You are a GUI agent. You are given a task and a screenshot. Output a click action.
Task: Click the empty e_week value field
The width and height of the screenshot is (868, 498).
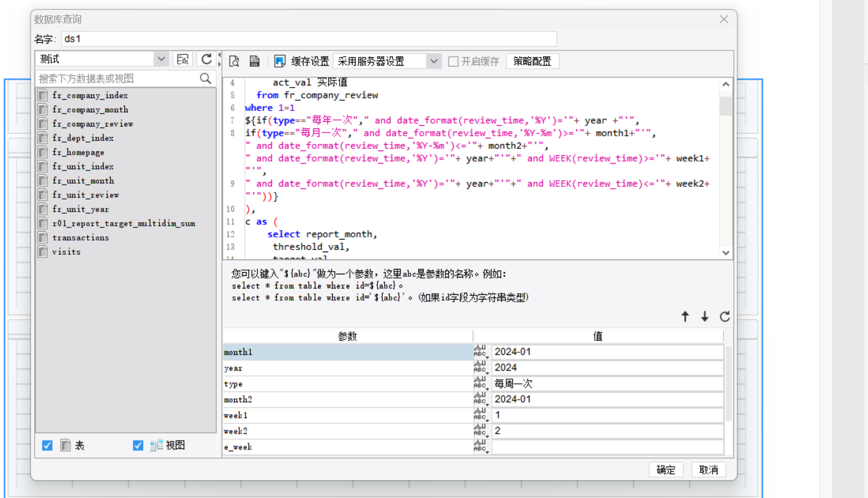[x=608, y=446]
